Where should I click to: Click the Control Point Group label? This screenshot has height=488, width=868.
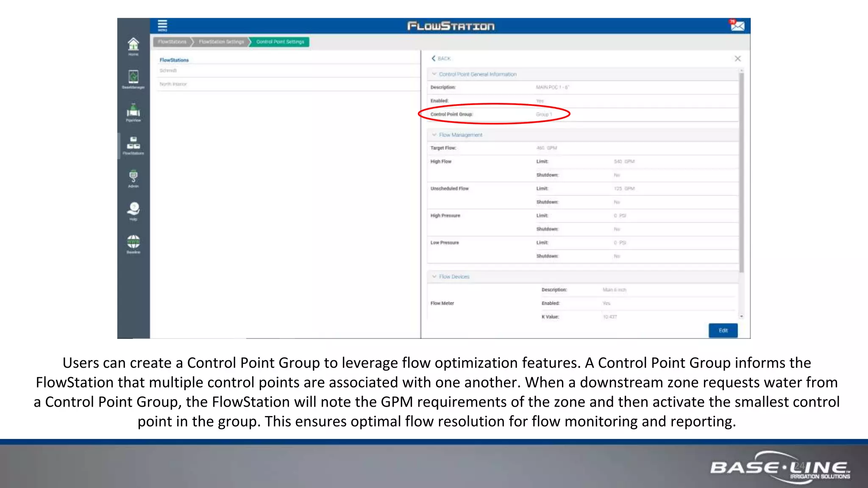[451, 114]
